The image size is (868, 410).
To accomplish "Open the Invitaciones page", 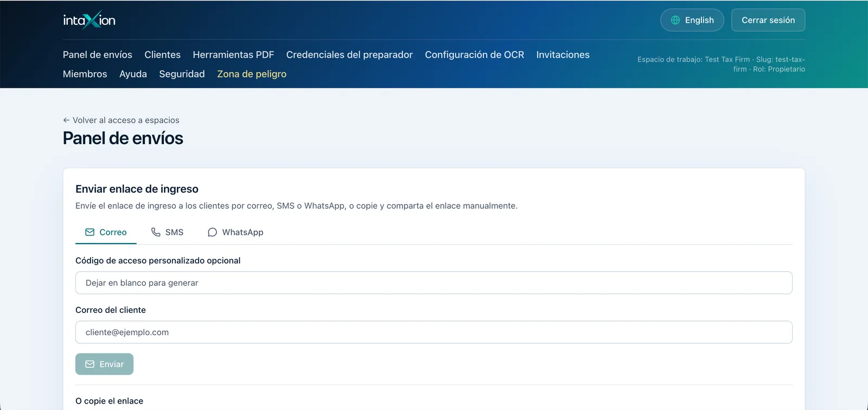I will [x=563, y=55].
